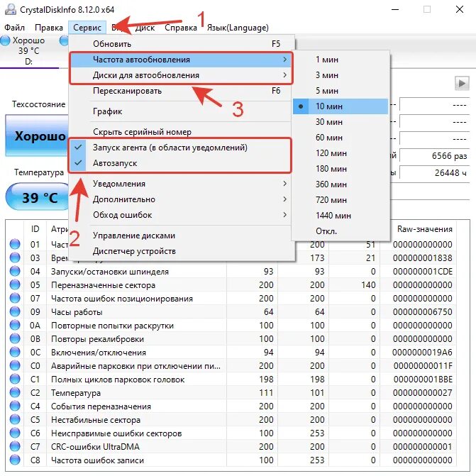The image size is (476, 476).
Task: Click status circle for attribute 04
Action: (x=15, y=271)
